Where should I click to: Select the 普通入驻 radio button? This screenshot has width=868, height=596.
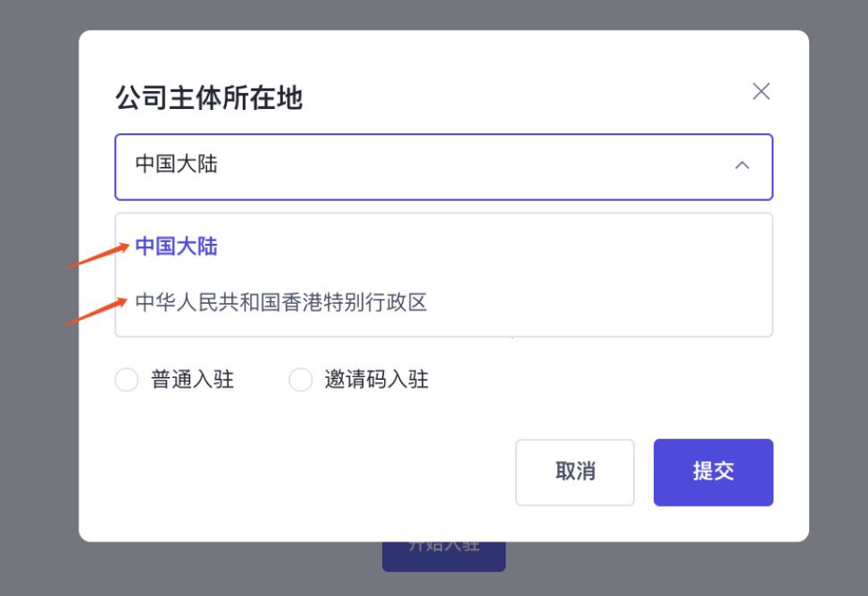click(127, 380)
